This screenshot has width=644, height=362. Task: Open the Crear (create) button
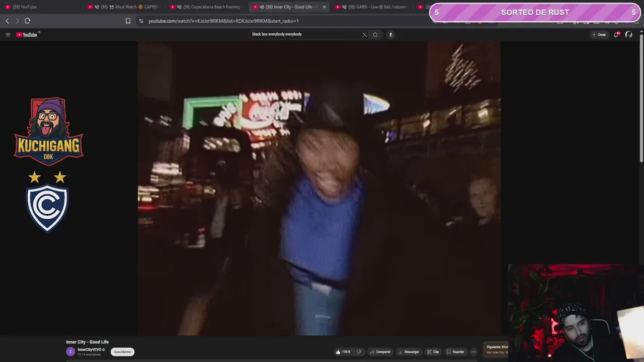click(599, 35)
